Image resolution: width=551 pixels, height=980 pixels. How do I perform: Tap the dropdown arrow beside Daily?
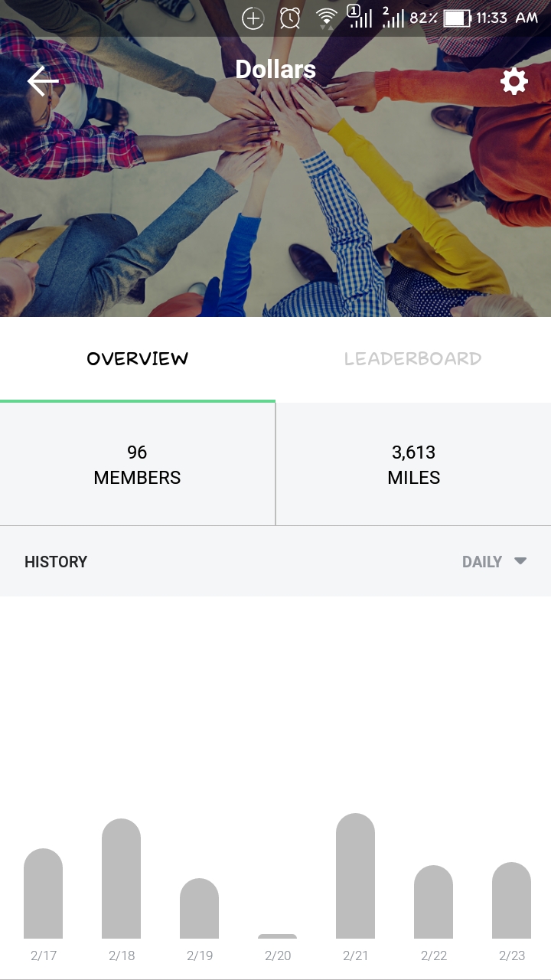(520, 560)
